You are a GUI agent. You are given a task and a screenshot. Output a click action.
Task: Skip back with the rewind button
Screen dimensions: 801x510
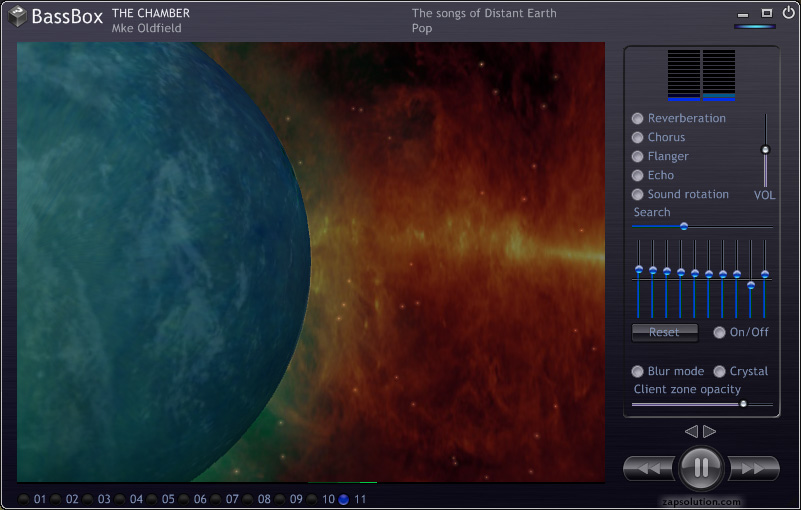pos(650,468)
